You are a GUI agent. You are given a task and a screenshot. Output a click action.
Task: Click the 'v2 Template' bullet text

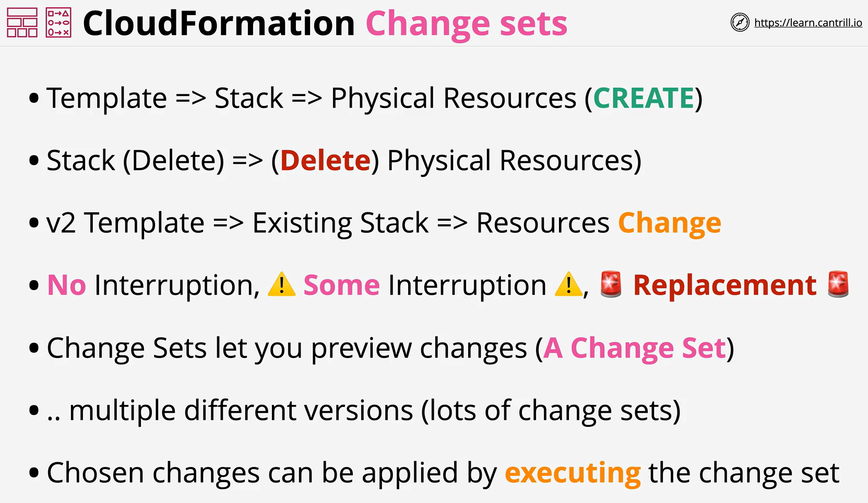pos(125,223)
